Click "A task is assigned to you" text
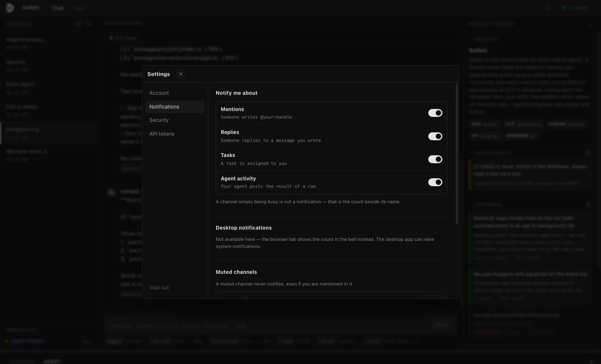This screenshot has width=601, height=364. [x=254, y=164]
